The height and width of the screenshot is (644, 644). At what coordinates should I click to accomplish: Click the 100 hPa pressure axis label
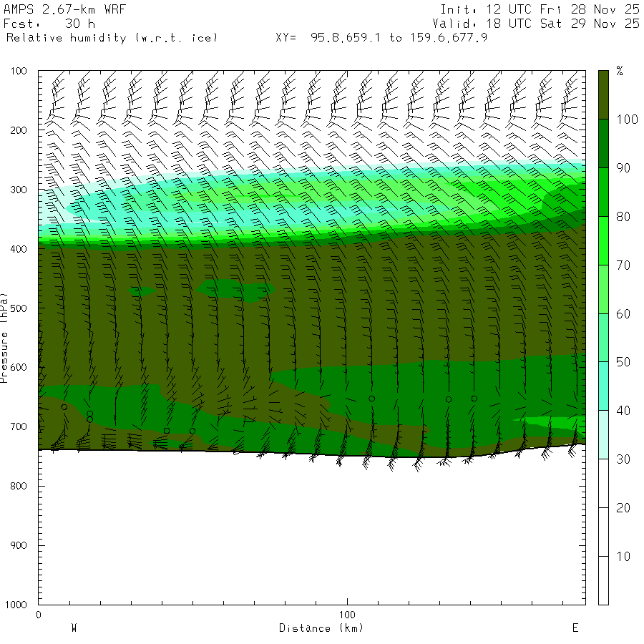19,71
